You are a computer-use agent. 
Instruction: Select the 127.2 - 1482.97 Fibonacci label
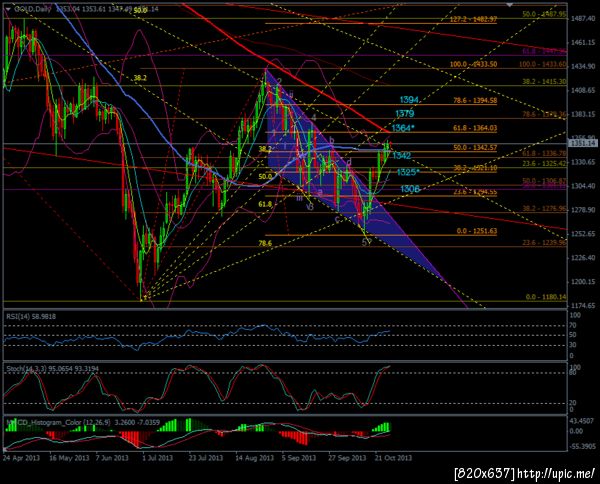tap(473, 19)
